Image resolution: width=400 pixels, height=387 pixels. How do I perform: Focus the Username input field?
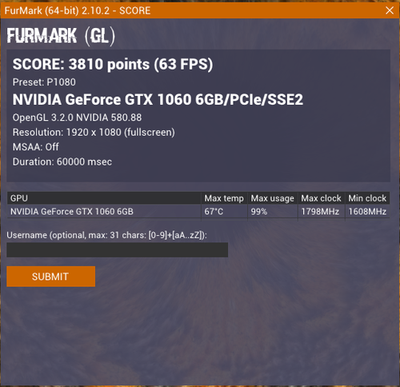click(x=117, y=250)
